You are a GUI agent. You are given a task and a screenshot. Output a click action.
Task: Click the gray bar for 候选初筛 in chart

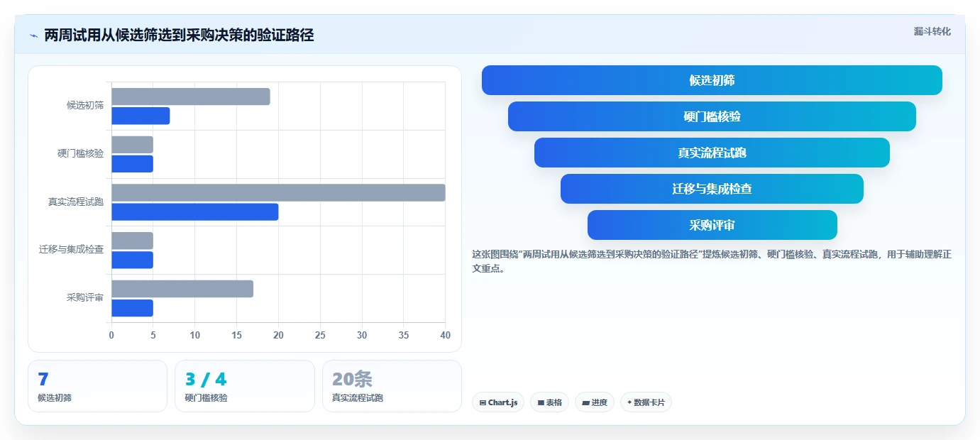(x=191, y=97)
